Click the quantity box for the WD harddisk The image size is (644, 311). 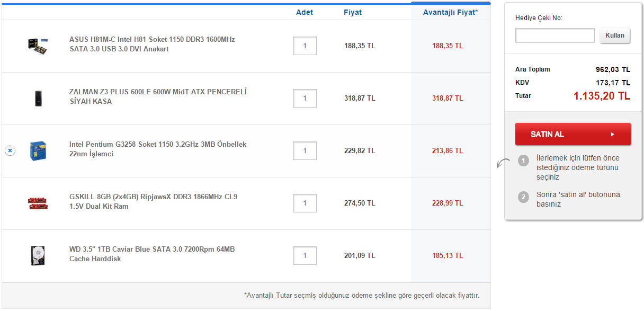[305, 256]
